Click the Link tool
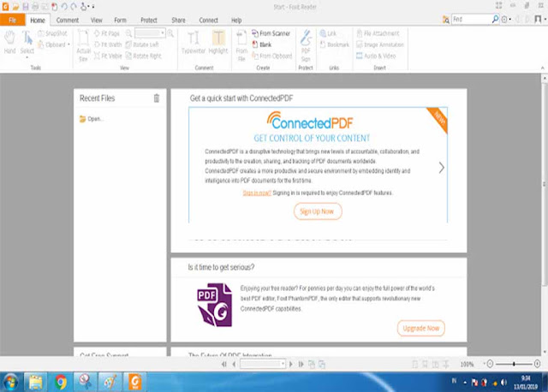The height and width of the screenshot is (392, 548). coord(328,33)
